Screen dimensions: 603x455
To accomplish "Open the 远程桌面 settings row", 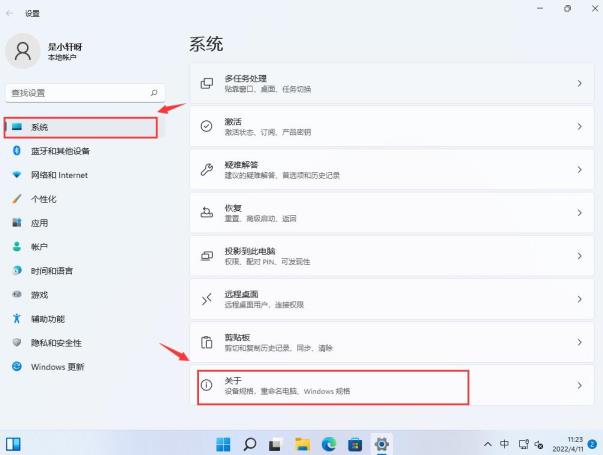I will (x=392, y=299).
